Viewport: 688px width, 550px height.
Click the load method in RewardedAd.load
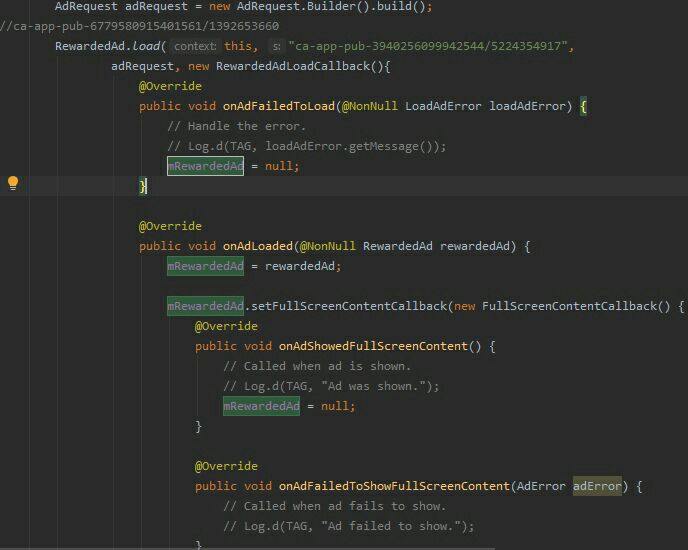[146, 46]
